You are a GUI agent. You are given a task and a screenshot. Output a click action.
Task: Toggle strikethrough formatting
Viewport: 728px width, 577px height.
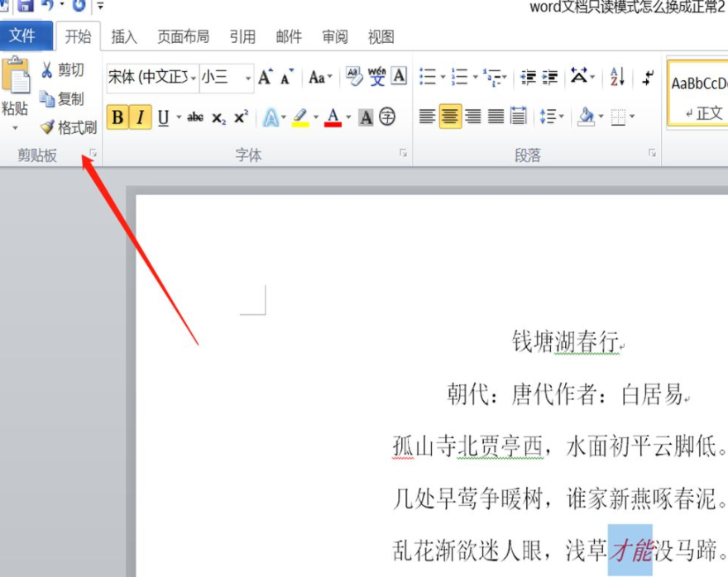(195, 117)
